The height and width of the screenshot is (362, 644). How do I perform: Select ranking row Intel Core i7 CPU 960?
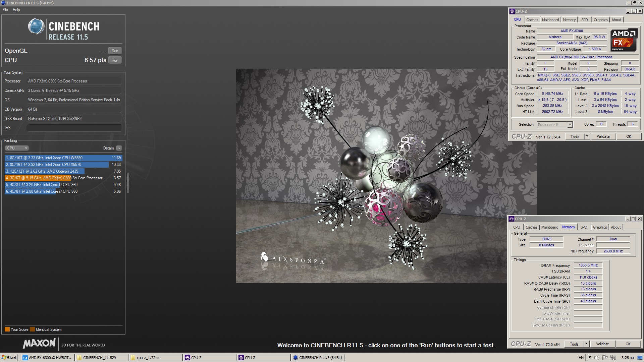pos(63,185)
